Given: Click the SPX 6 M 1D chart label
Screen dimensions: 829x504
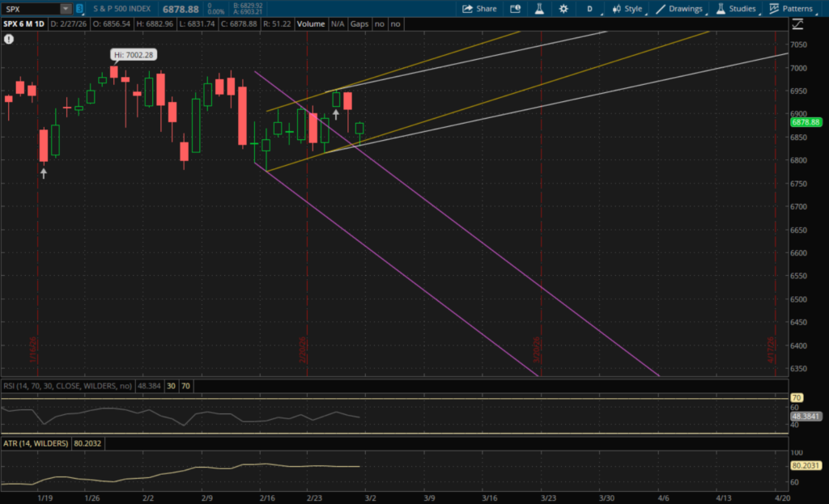Looking at the screenshot, I should (23, 24).
